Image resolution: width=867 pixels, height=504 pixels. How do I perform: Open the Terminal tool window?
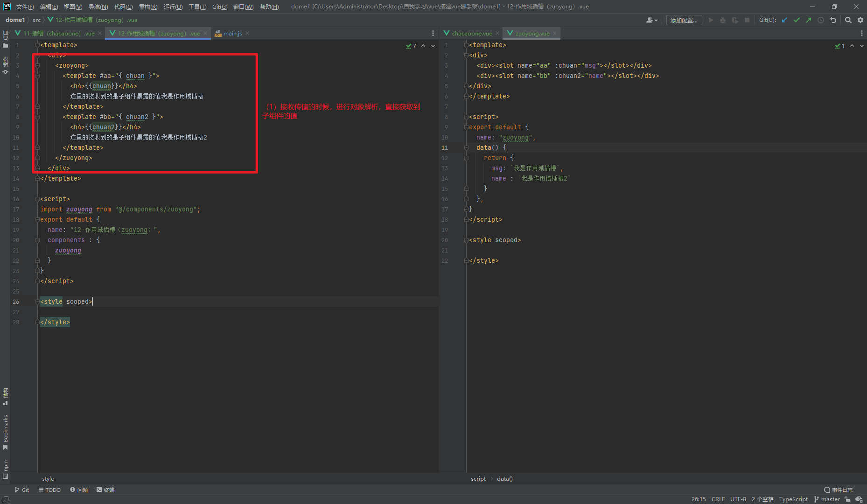point(105,490)
